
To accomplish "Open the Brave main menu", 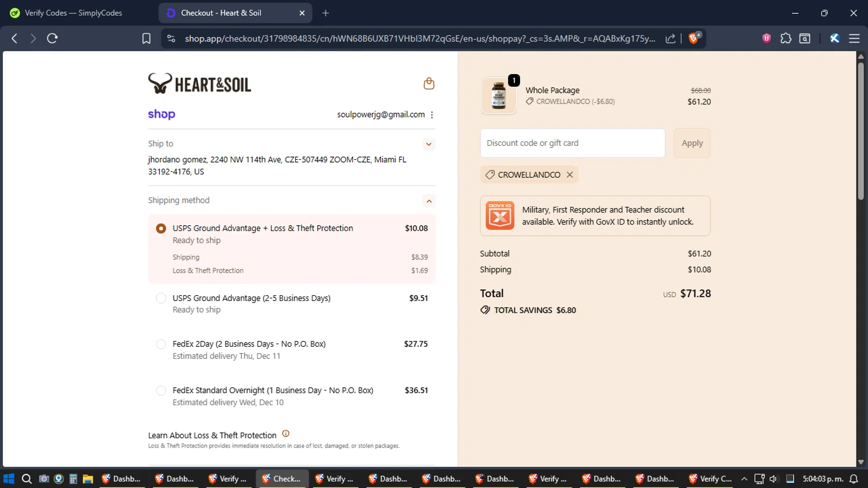I will pyautogui.click(x=854, y=38).
